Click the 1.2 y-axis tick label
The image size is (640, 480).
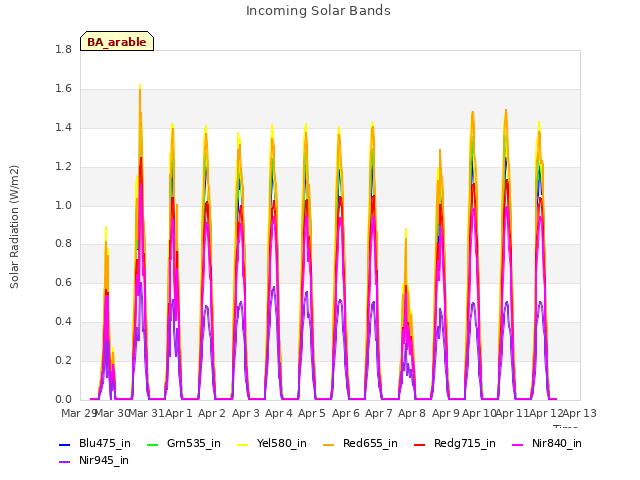(63, 167)
